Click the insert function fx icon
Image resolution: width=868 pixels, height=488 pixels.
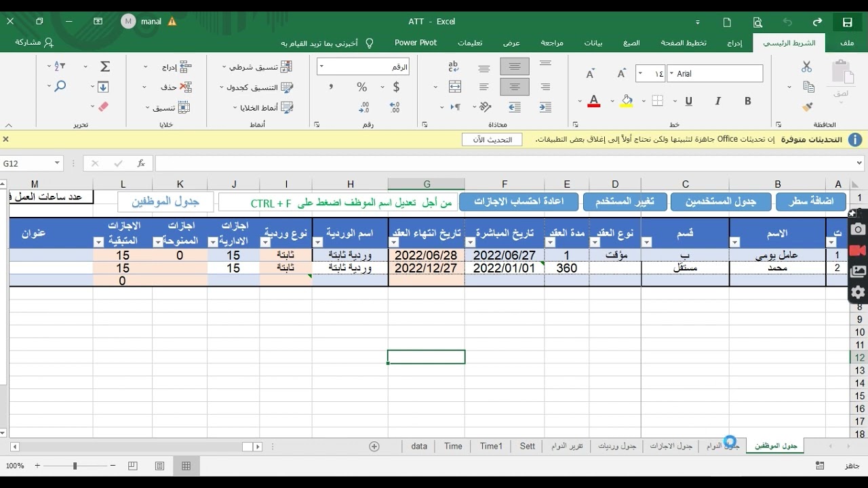point(141,163)
